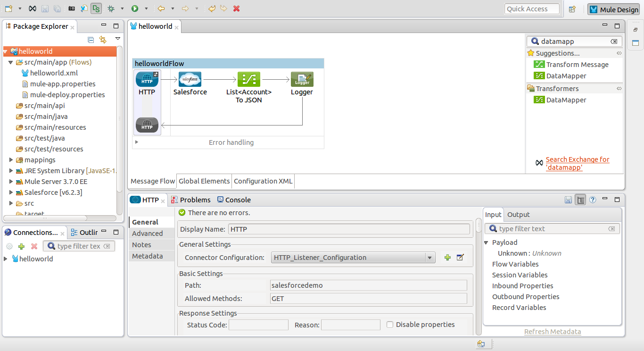The width and height of the screenshot is (644, 351).
Task: Collapse the Transformers palette category
Action: (x=619, y=89)
